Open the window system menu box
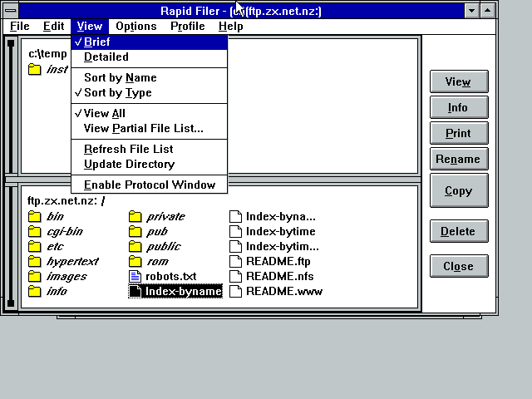This screenshot has width=532, height=399. click(11, 11)
